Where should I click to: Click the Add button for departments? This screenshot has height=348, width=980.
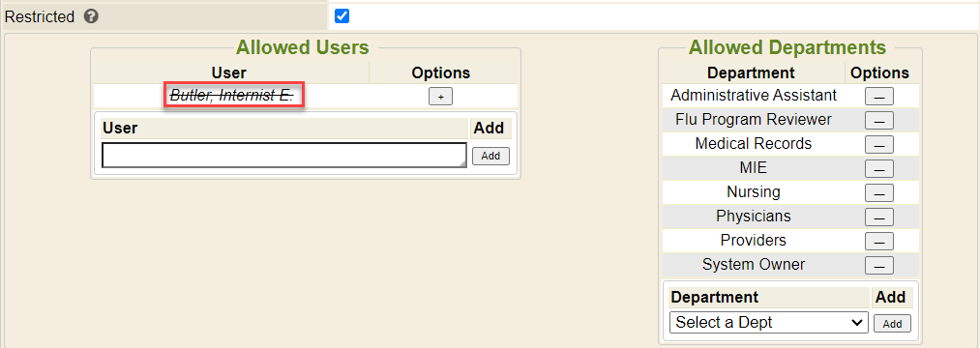(892, 324)
